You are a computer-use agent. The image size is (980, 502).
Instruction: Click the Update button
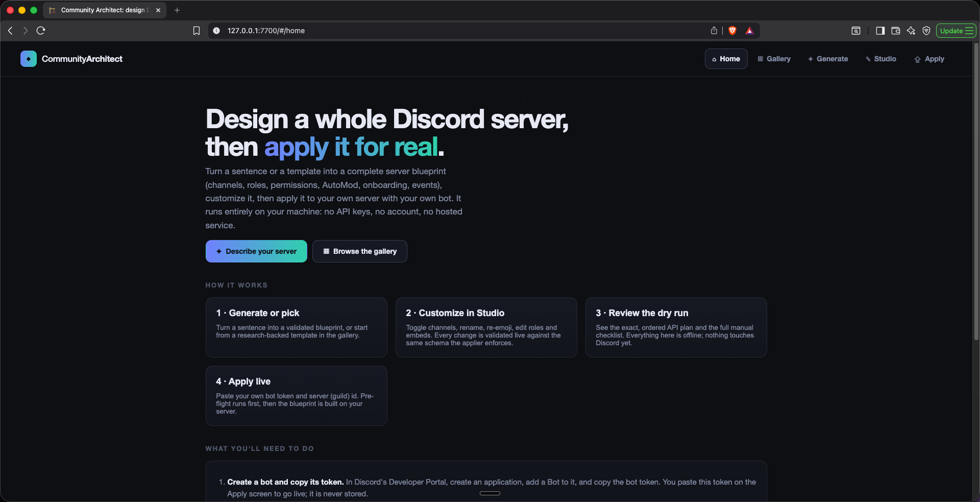click(x=956, y=31)
